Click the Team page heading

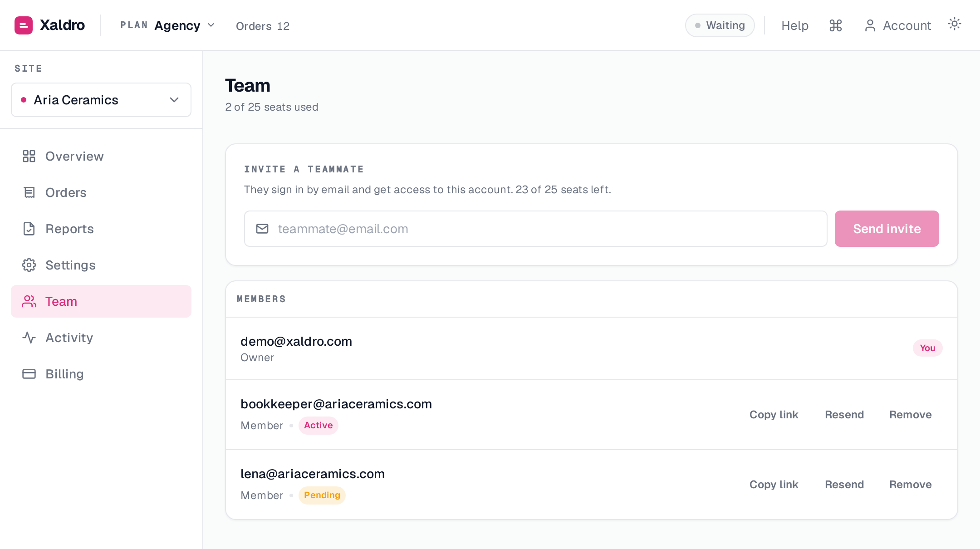click(248, 85)
